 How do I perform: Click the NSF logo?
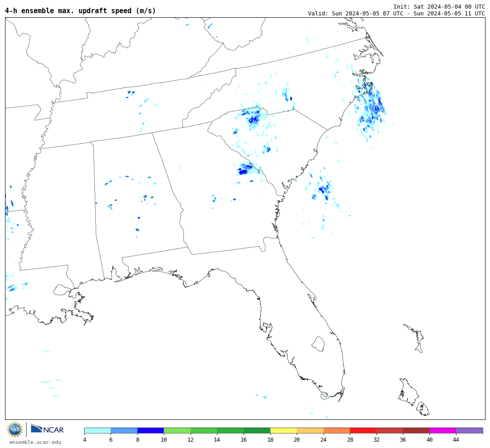coord(15,429)
